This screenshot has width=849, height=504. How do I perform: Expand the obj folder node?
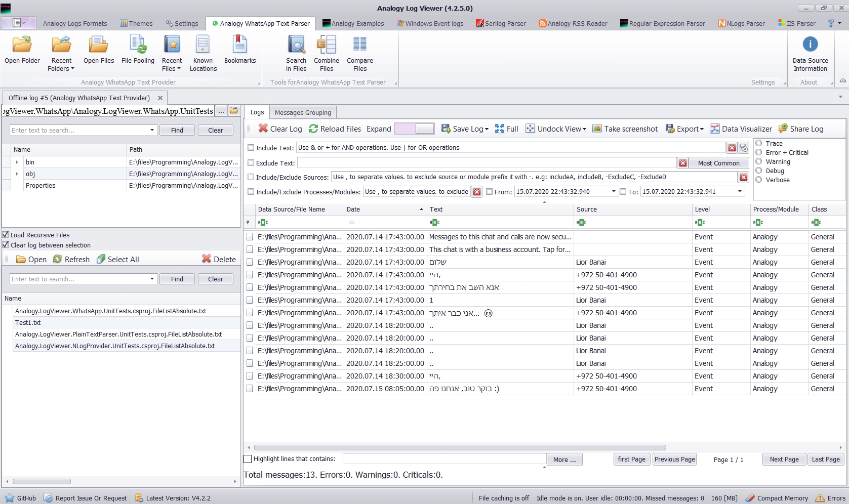click(x=17, y=174)
